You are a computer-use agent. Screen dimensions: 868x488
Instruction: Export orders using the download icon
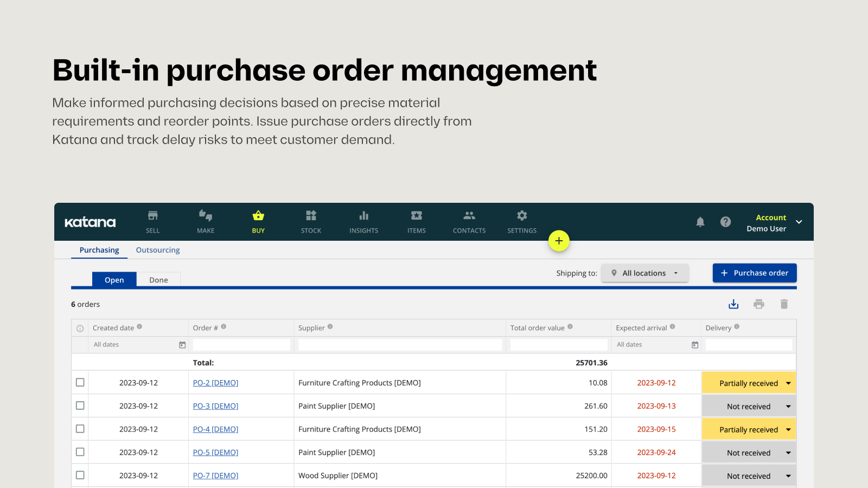pos(733,304)
